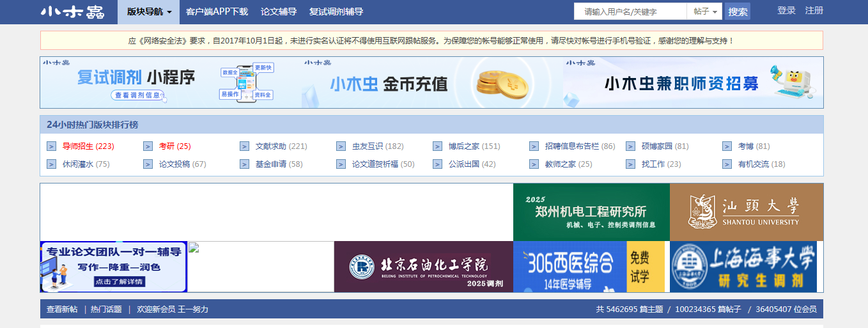Open new member 王一努力 profile link
This screenshot has width=868, height=328.
[x=193, y=309]
